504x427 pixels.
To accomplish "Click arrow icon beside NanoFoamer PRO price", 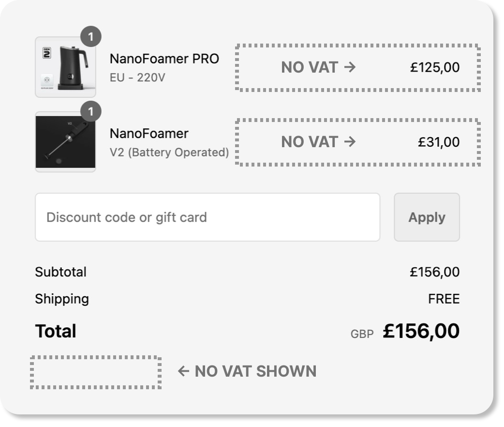I will pyautogui.click(x=350, y=67).
